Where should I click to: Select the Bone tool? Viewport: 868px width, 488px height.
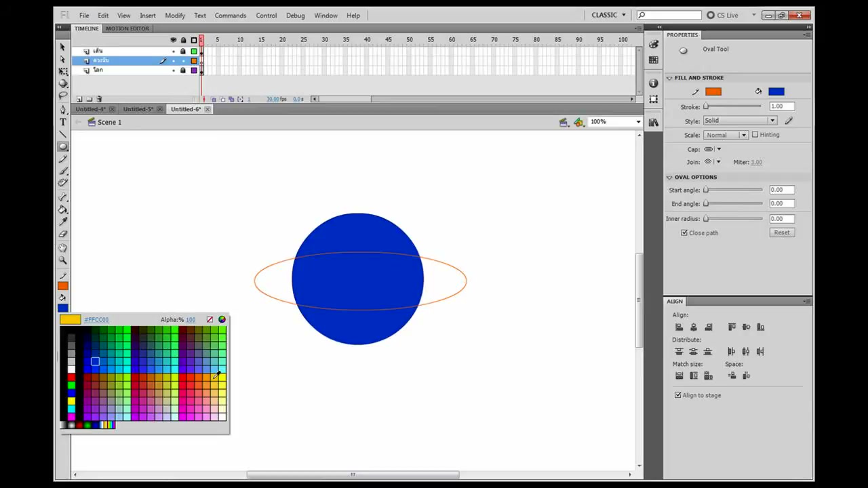(x=62, y=197)
